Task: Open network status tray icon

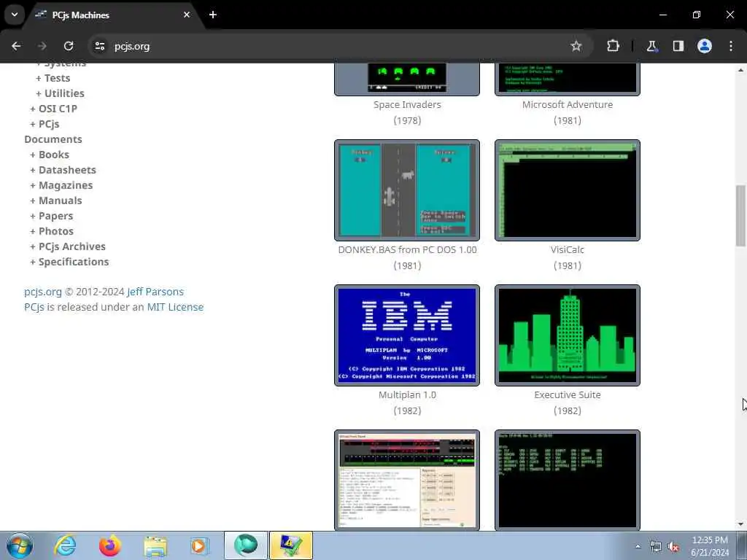Action: (656, 547)
